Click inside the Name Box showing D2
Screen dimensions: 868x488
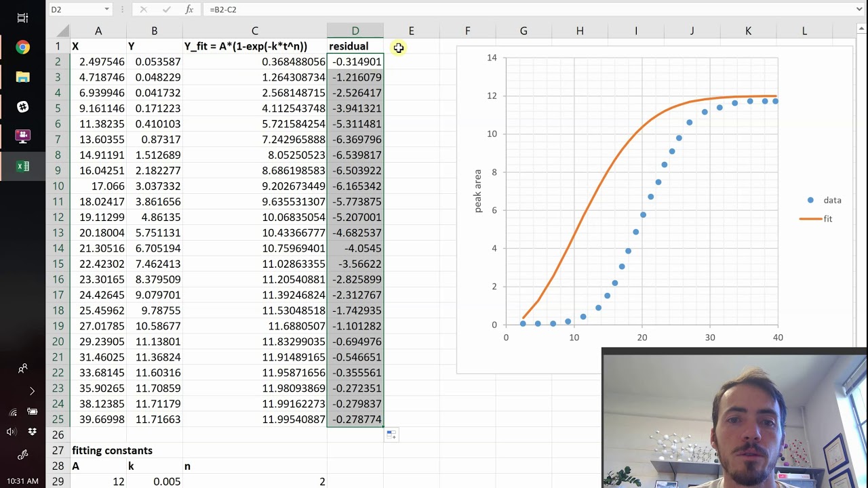75,9
